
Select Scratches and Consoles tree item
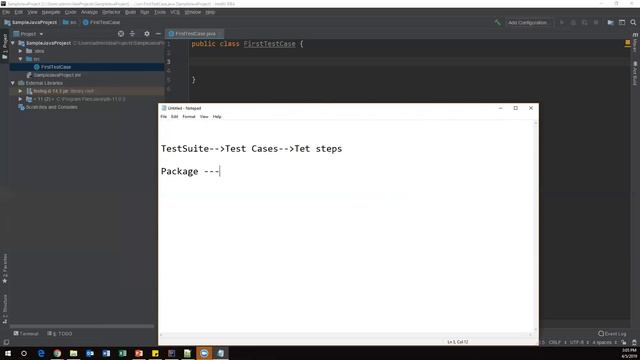(x=47, y=107)
